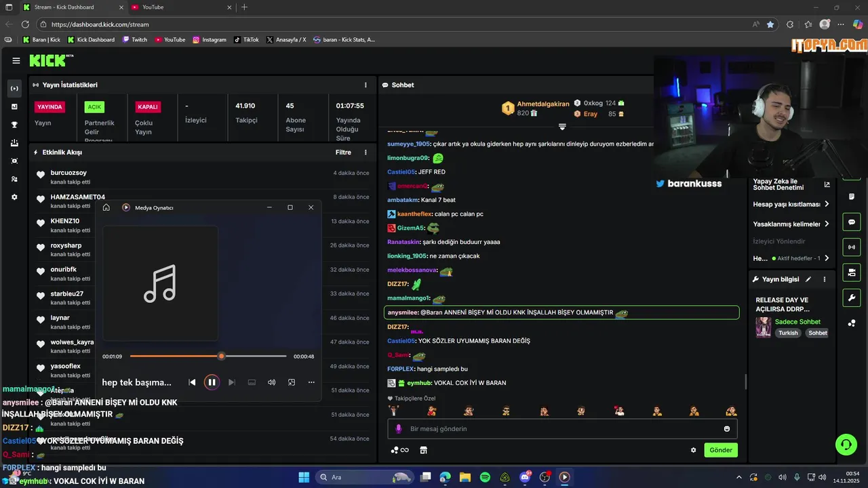Open a new browser tab

[244, 7]
